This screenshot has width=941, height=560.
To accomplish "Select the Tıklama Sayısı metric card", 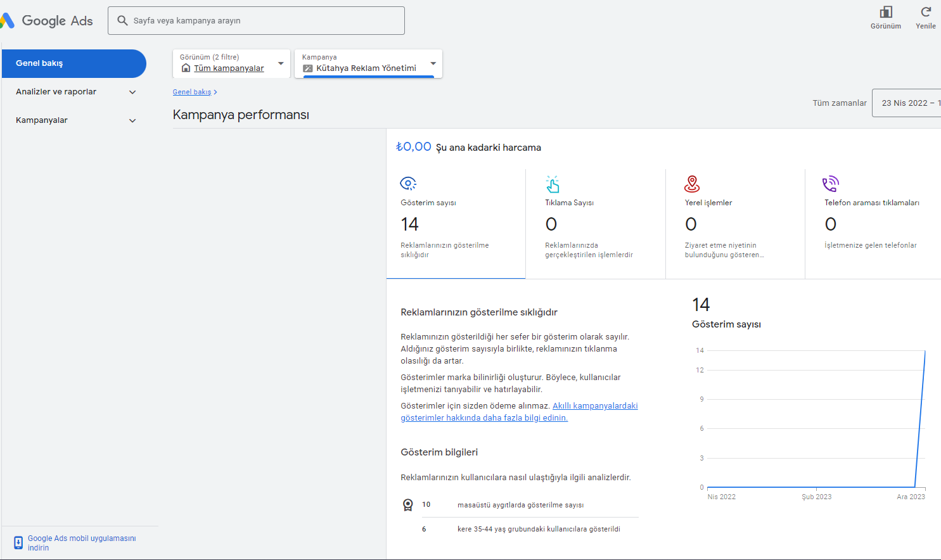I will (596, 224).
